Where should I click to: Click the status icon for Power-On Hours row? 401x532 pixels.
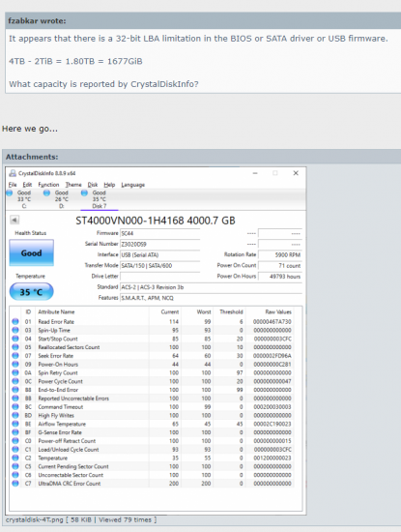pyautogui.click(x=15, y=364)
